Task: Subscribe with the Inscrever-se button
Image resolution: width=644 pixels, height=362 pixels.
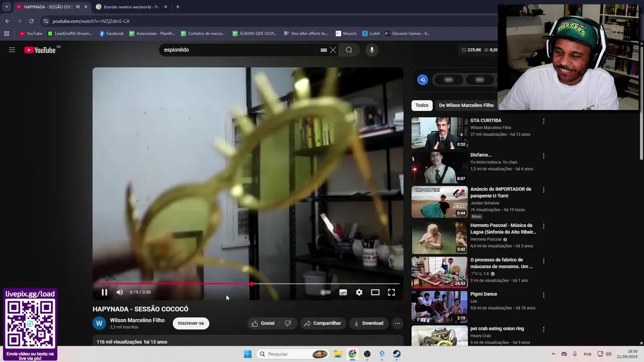Action: click(x=191, y=323)
